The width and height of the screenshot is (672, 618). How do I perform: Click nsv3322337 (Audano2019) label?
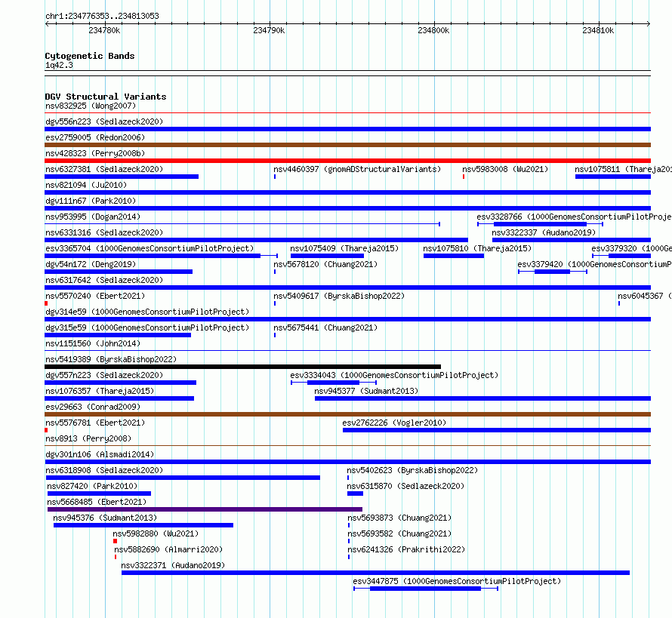(x=544, y=232)
